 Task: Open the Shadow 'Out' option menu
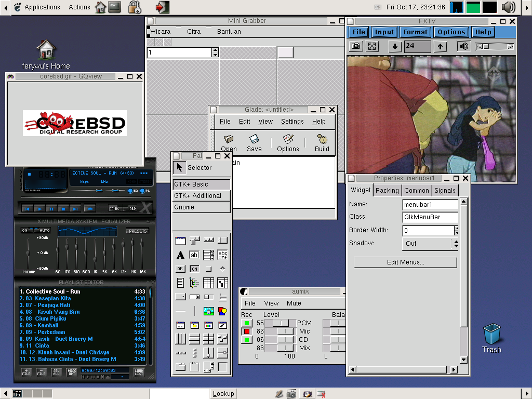[430, 244]
